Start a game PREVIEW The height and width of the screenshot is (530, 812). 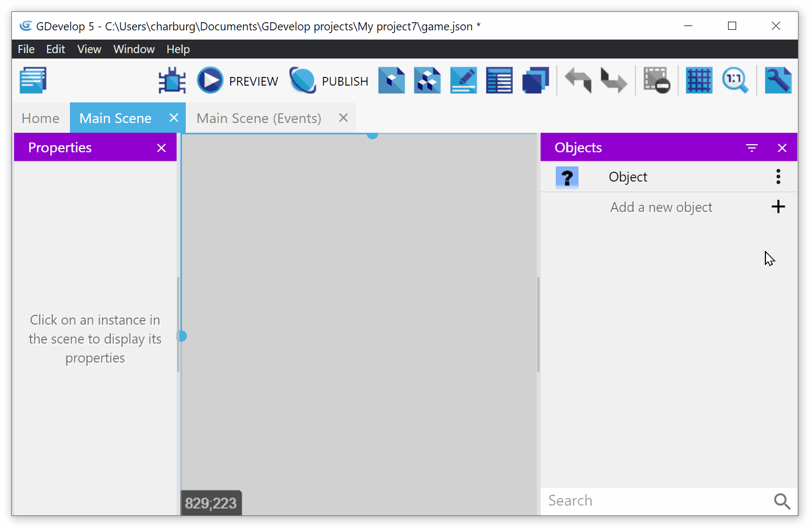(237, 80)
